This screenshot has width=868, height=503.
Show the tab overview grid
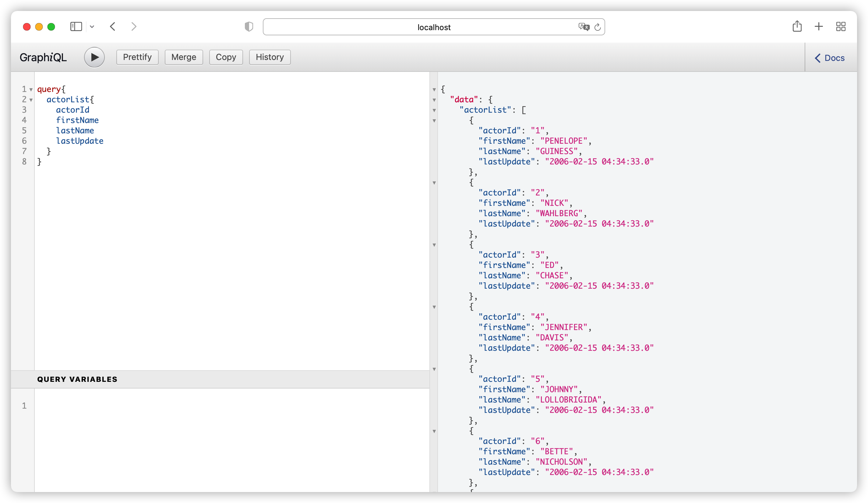[x=841, y=26]
